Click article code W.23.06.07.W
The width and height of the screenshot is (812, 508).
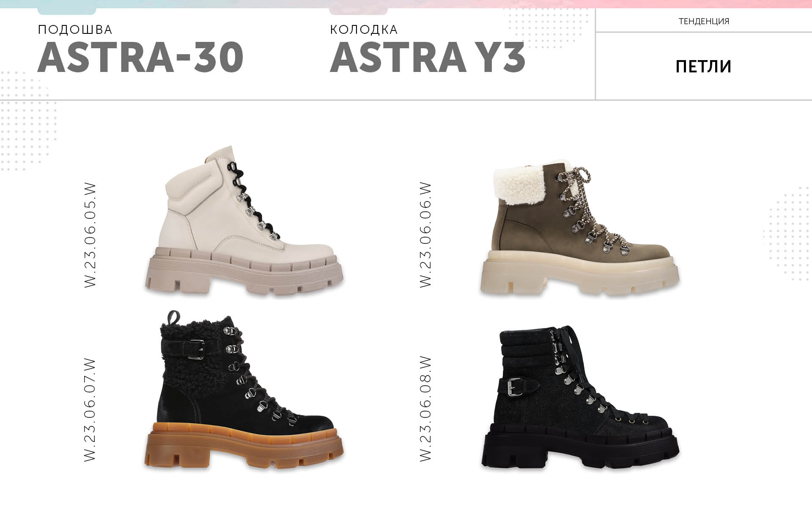click(x=91, y=410)
